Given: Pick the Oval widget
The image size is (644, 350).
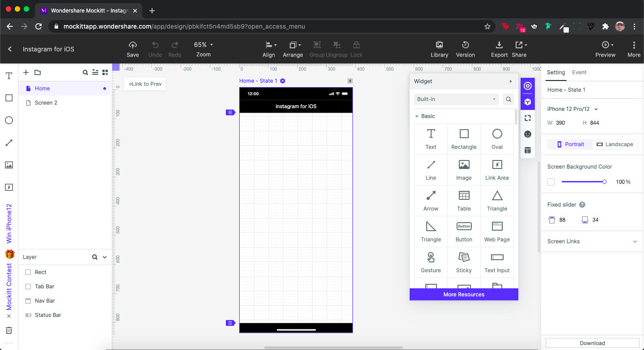Looking at the screenshot, I should [x=497, y=139].
